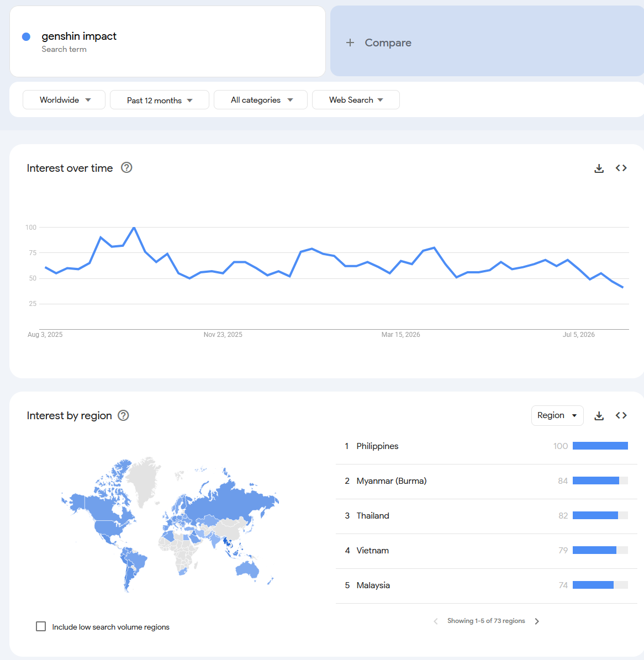The width and height of the screenshot is (644, 660).
Task: Click the Philippines interest bar
Action: [600, 446]
